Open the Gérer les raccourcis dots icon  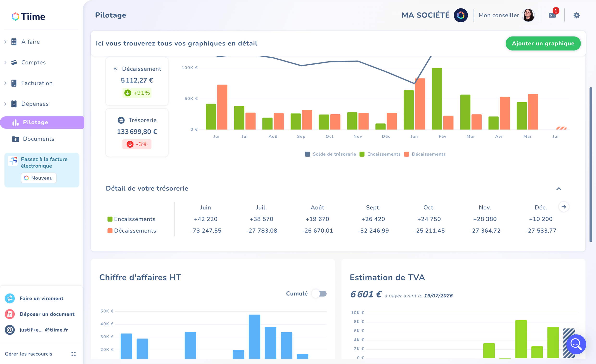(74, 354)
